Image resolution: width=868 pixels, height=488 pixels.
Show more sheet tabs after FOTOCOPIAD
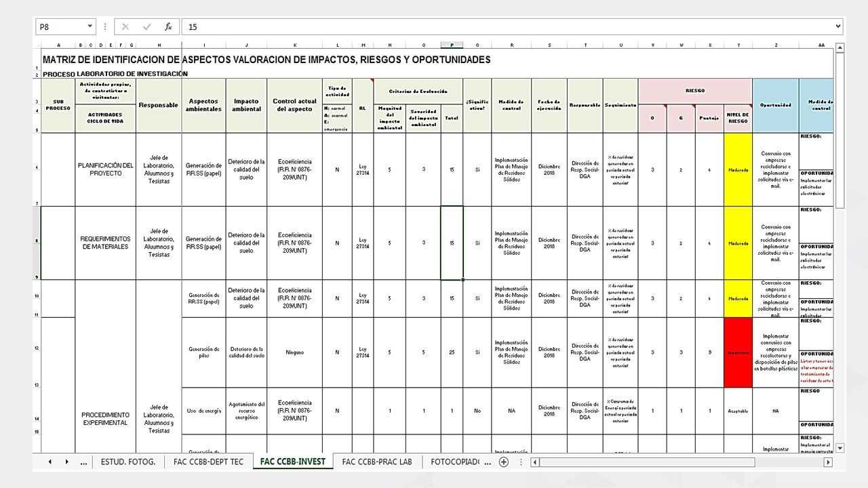tap(487, 462)
